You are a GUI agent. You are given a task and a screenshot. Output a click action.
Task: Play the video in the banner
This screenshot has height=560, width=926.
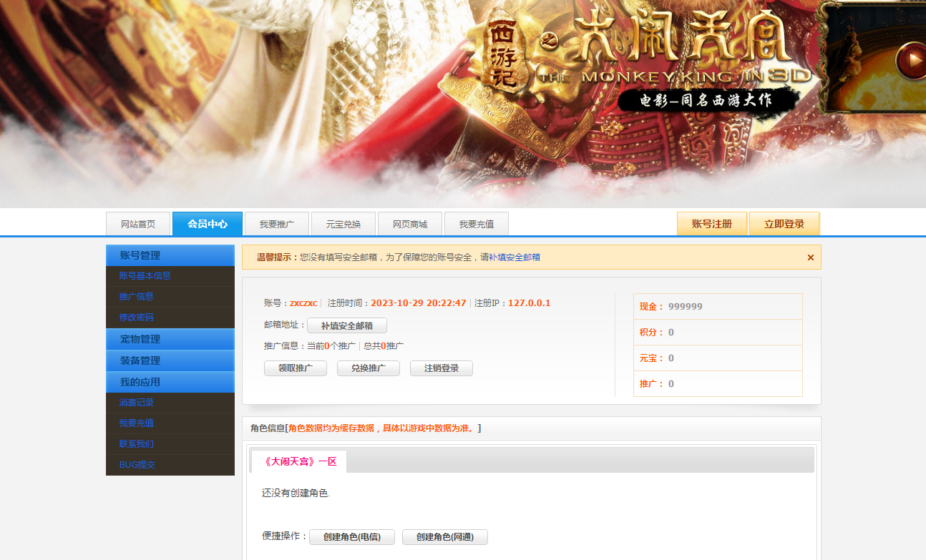912,61
